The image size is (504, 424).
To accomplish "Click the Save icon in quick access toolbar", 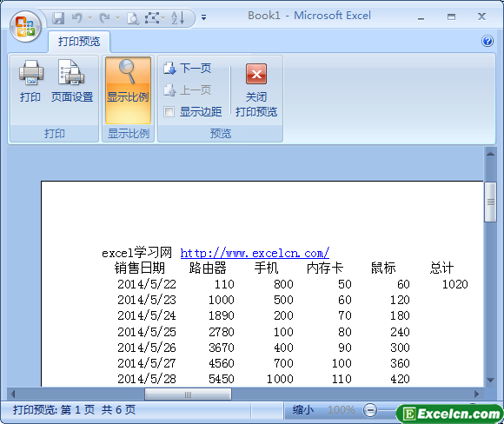I will click(x=58, y=18).
